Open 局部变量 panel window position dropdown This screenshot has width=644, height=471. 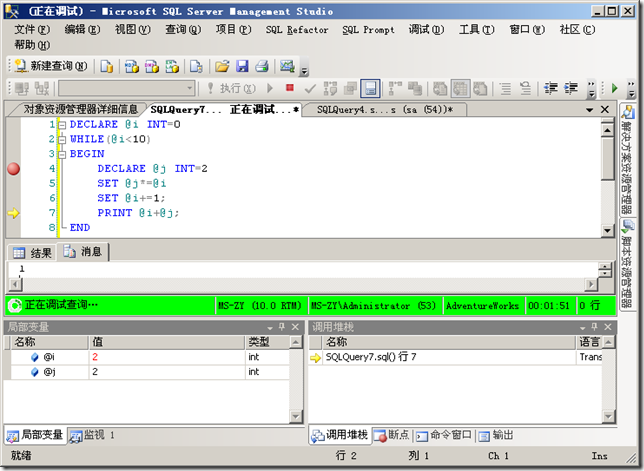point(270,328)
